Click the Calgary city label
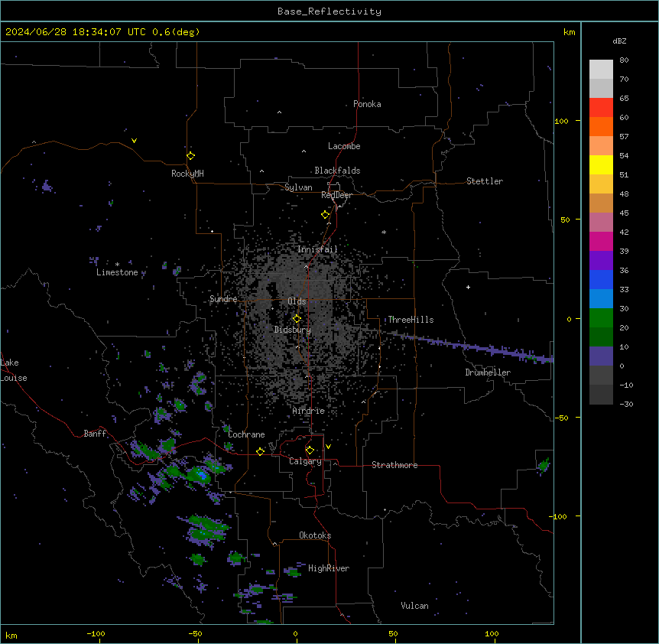This screenshot has width=659, height=644. (305, 461)
